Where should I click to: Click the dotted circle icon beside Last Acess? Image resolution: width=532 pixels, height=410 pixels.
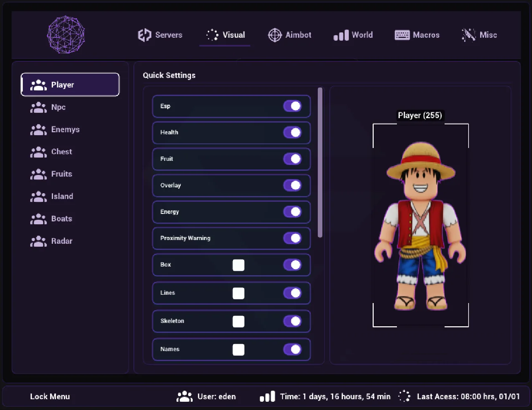coord(404,396)
